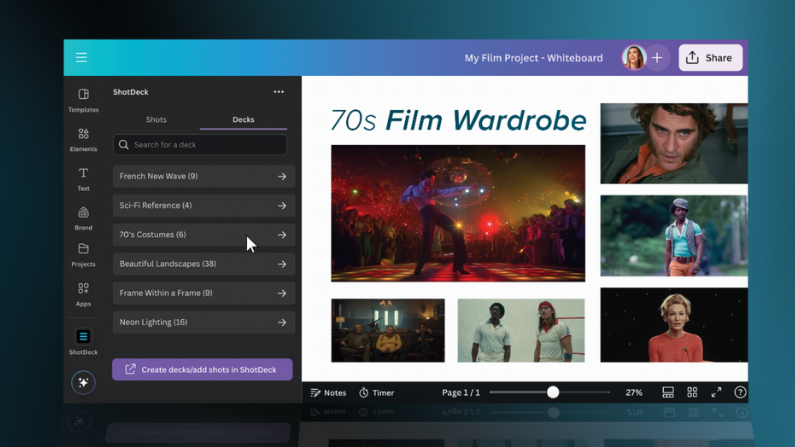Open the Templates panel
This screenshot has height=447, width=795.
[x=84, y=100]
